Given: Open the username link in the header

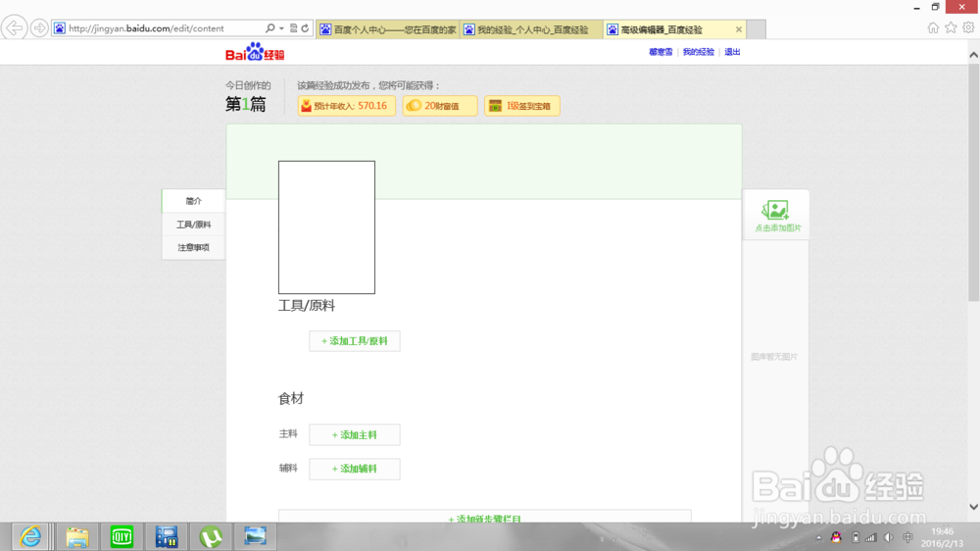Looking at the screenshot, I should [x=661, y=52].
